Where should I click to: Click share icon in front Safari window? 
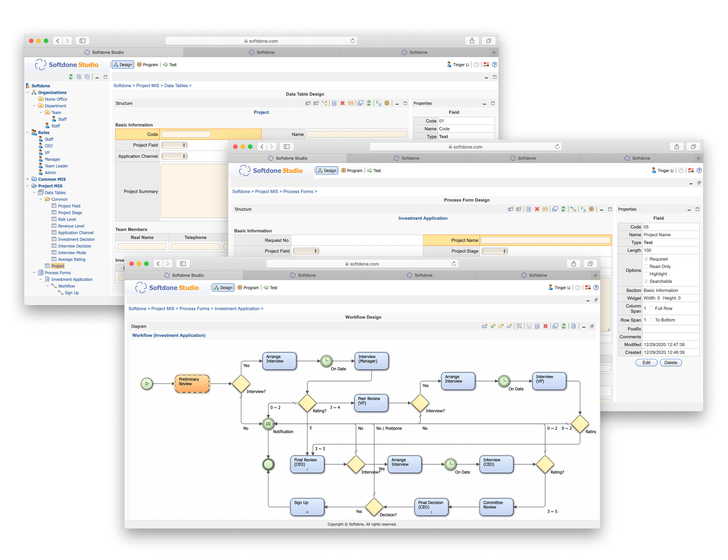point(573,264)
